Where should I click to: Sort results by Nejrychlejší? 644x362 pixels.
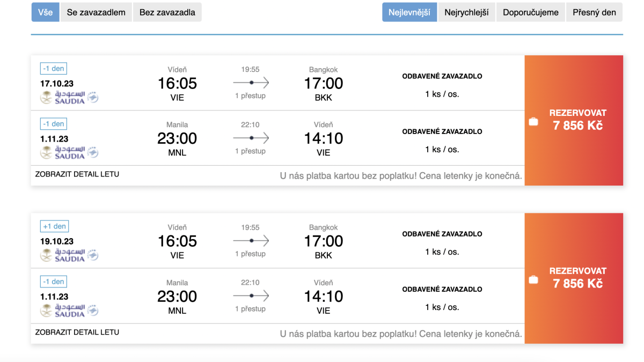click(x=466, y=12)
